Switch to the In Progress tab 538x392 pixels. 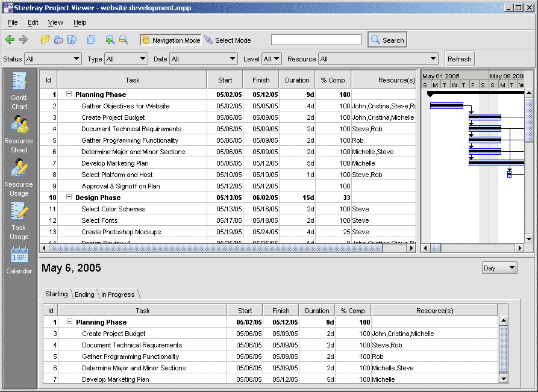(x=118, y=294)
